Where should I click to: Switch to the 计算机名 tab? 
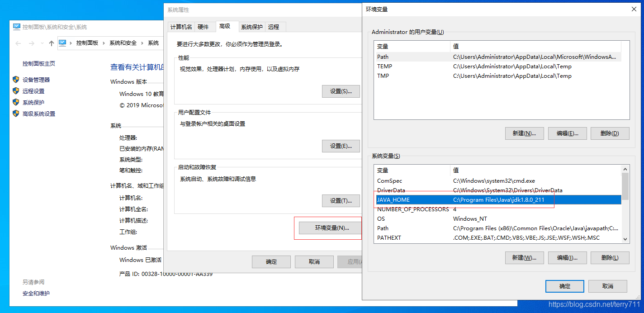181,26
